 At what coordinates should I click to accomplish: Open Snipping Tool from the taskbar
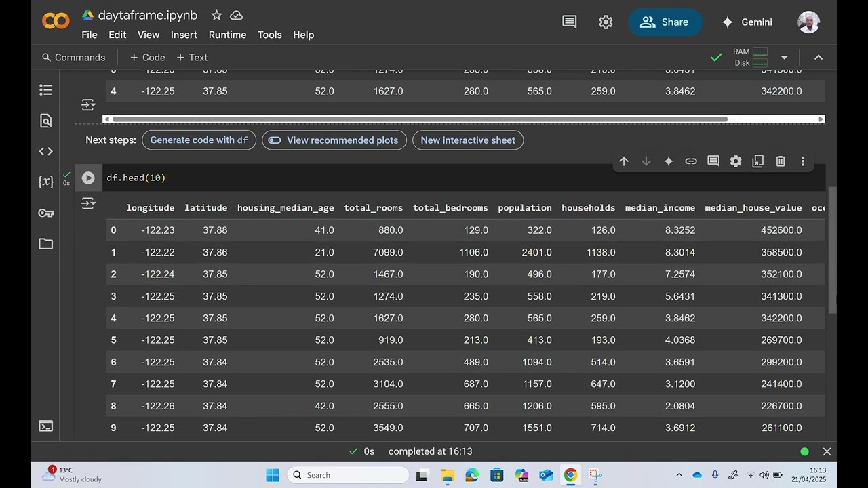(595, 475)
